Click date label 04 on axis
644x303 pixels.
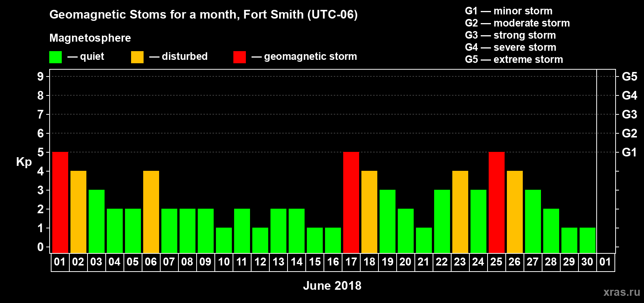click(x=114, y=262)
